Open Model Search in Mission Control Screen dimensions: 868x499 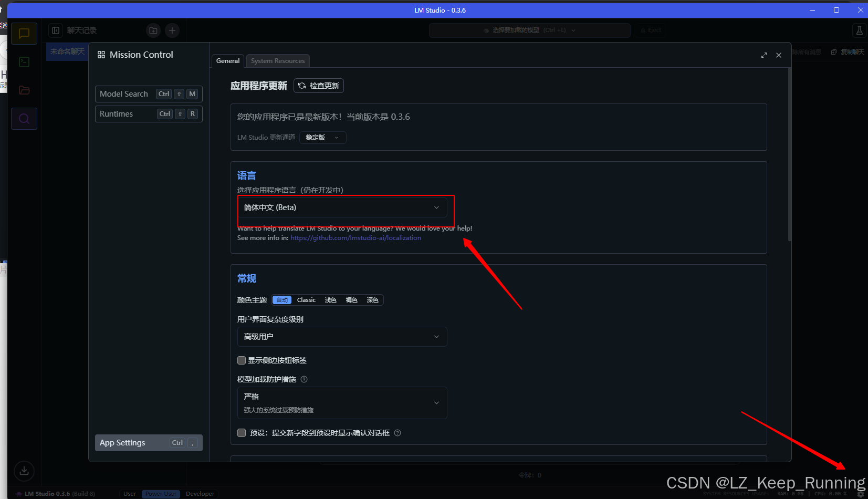(x=149, y=94)
